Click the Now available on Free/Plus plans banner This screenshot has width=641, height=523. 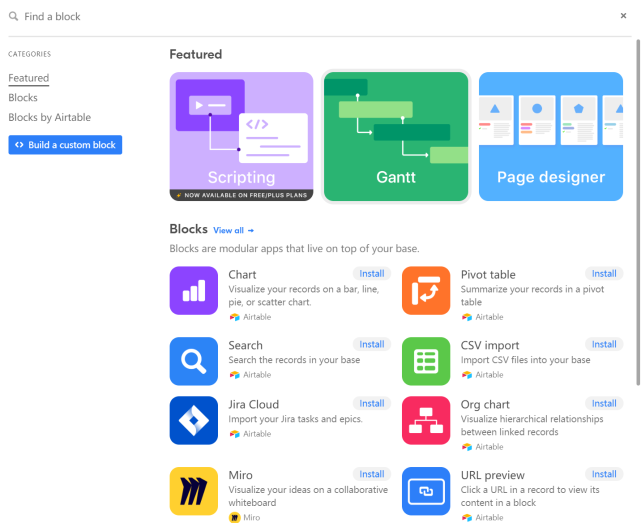[241, 195]
